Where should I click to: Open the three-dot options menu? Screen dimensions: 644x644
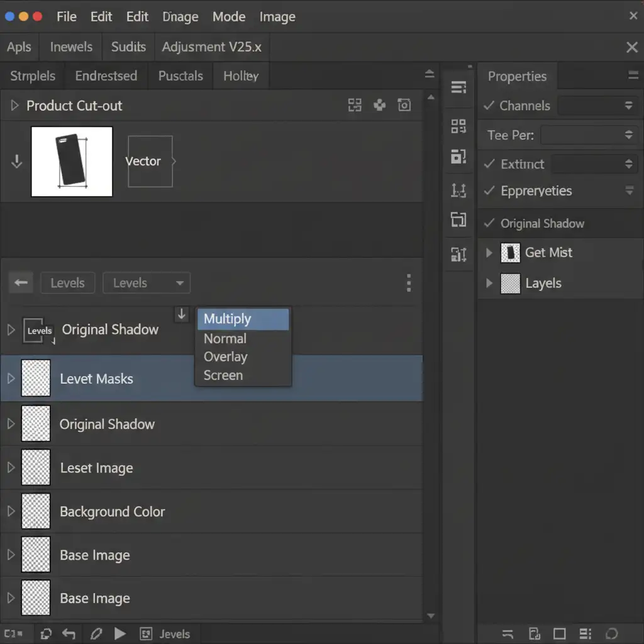409,283
